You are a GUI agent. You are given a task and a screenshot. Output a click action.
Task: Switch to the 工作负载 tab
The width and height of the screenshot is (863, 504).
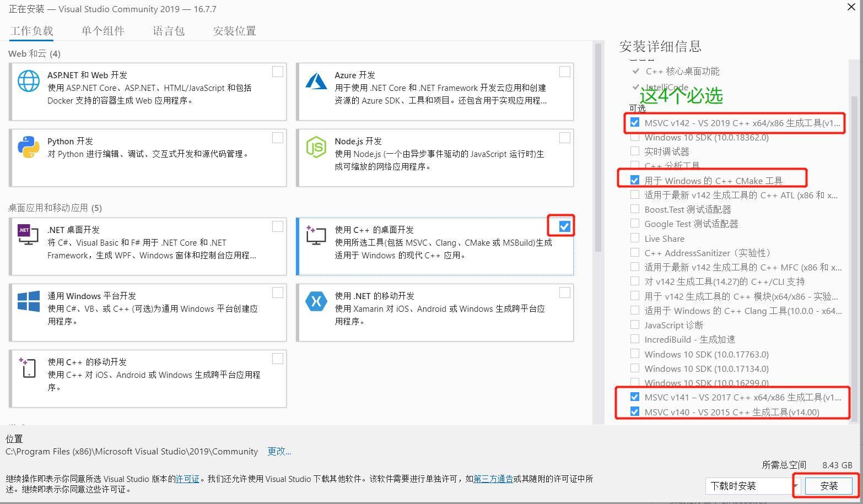[31, 31]
